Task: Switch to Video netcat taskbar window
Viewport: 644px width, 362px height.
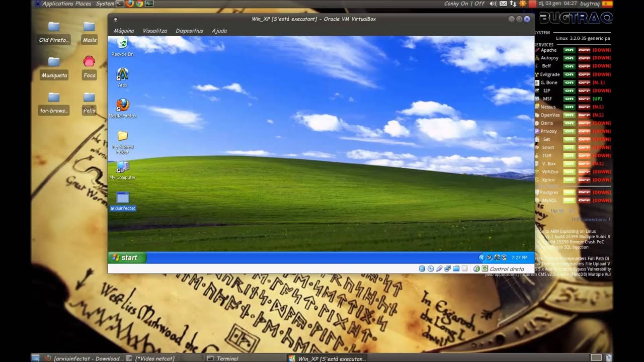Action: tap(165, 358)
